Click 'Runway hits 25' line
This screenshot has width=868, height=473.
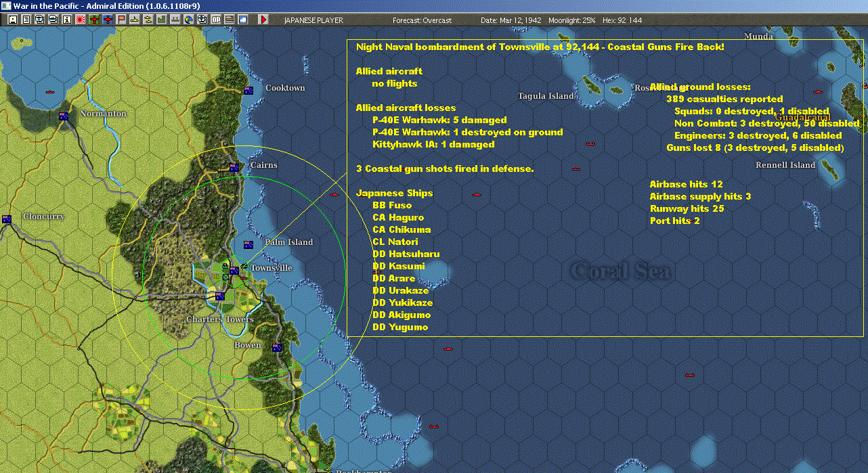pos(687,208)
